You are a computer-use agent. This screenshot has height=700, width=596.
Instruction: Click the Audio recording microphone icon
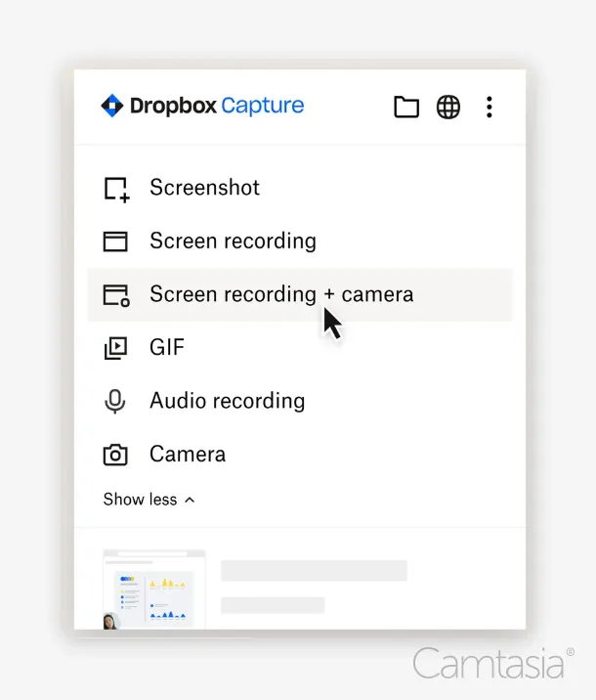[x=115, y=402]
